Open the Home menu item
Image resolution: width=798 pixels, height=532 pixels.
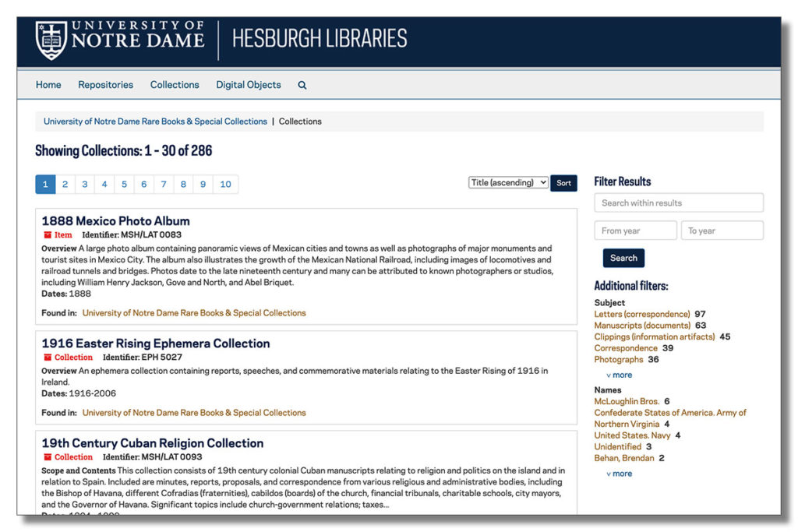pyautogui.click(x=48, y=85)
